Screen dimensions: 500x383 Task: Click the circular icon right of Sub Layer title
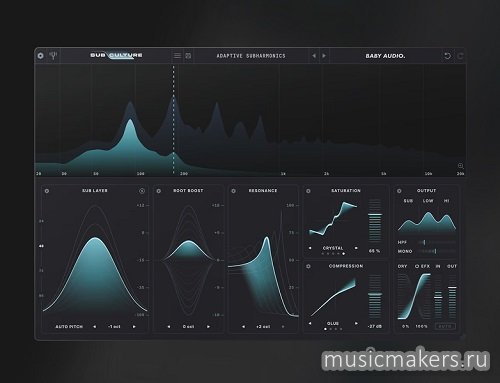(142, 191)
